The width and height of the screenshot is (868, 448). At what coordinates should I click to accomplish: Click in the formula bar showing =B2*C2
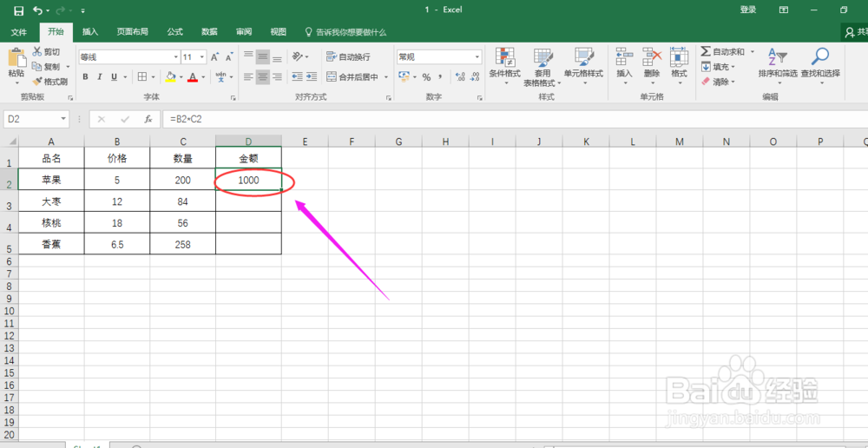coord(515,118)
